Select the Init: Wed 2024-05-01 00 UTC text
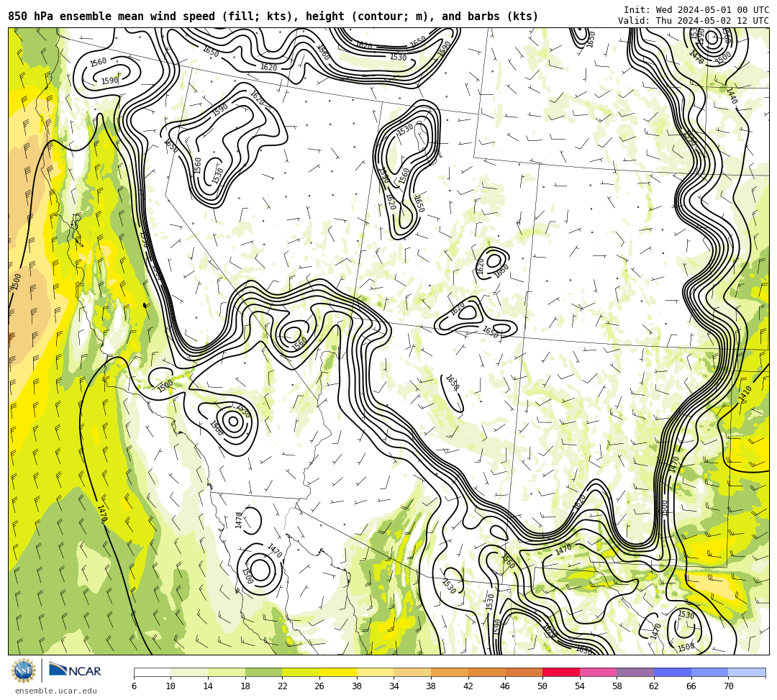The height and width of the screenshot is (700, 777). (x=696, y=9)
